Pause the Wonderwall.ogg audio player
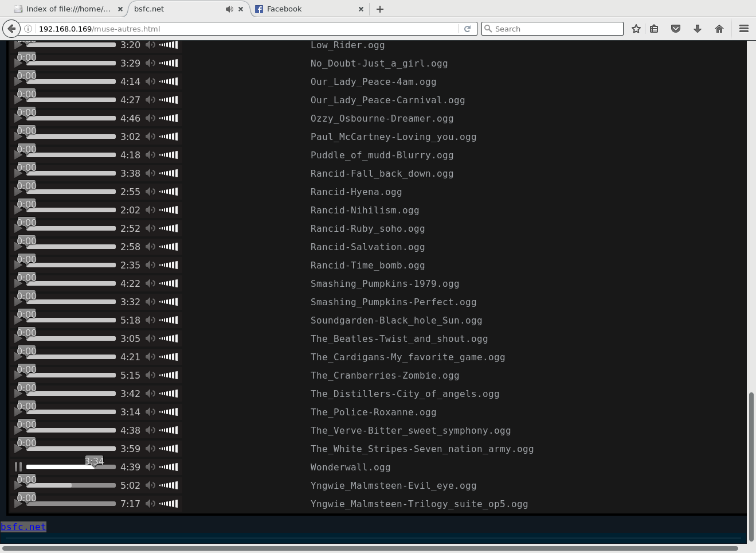The image size is (756, 553). 18,467
